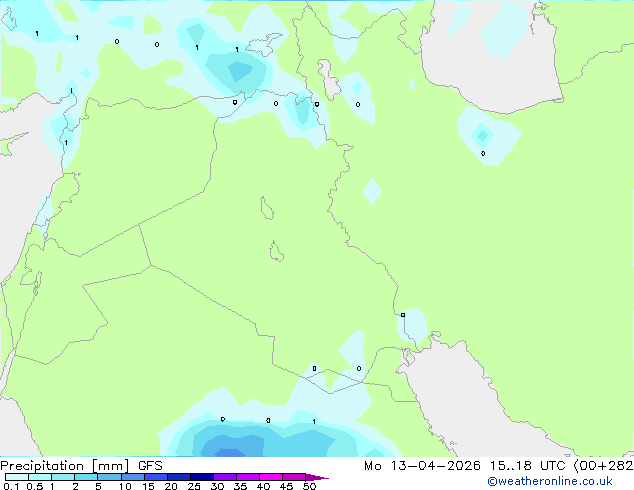634x490 pixels.
Task: Pick the 5–10 mm legend swatch
Action: click(110, 477)
